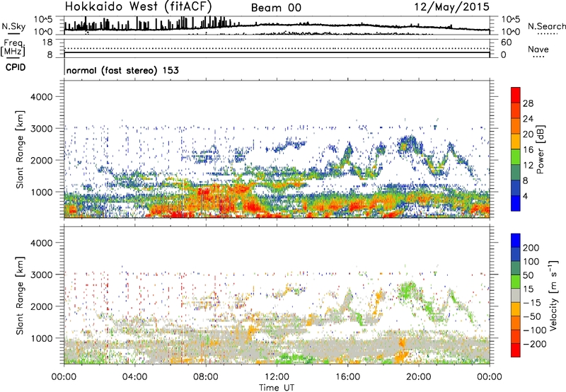Click the date '12/May/2015'
566x392 pixels.
(x=451, y=7)
